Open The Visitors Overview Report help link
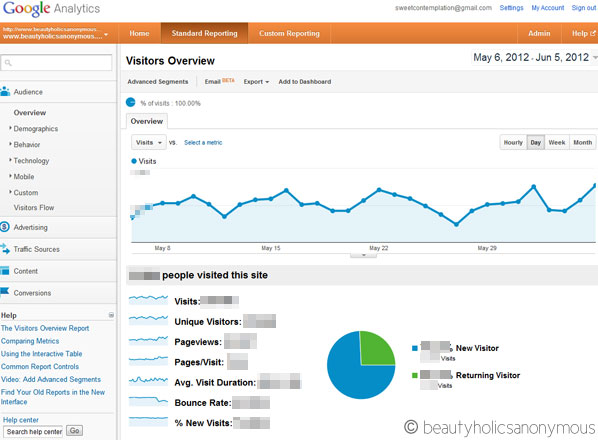Screen dimensions: 598x440 (45, 328)
